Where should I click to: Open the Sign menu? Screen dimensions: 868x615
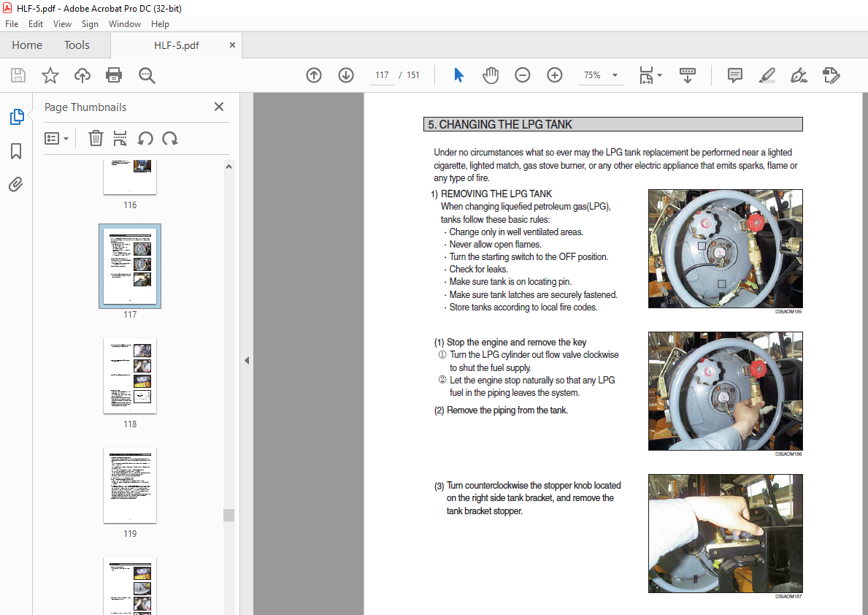point(90,24)
